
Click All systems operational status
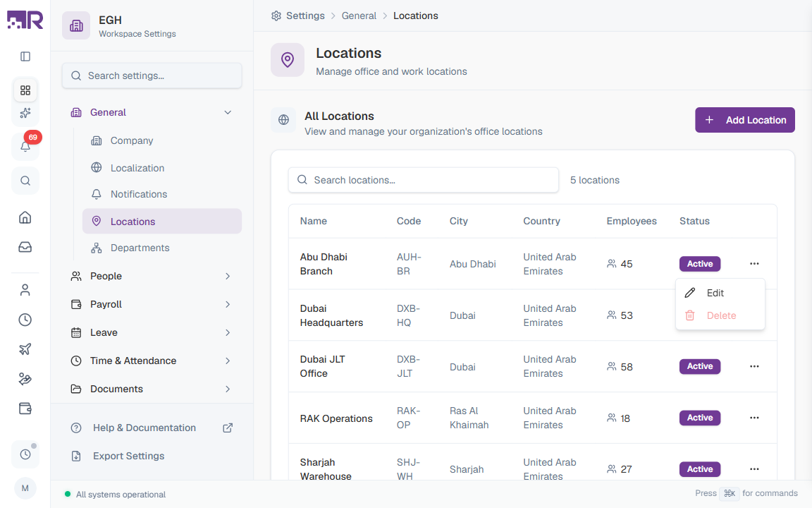(x=115, y=495)
